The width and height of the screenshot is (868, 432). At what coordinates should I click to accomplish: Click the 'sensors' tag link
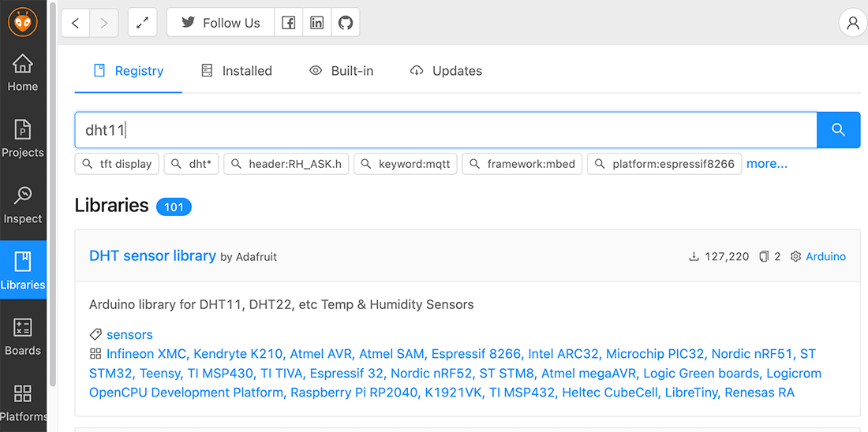[129, 335]
